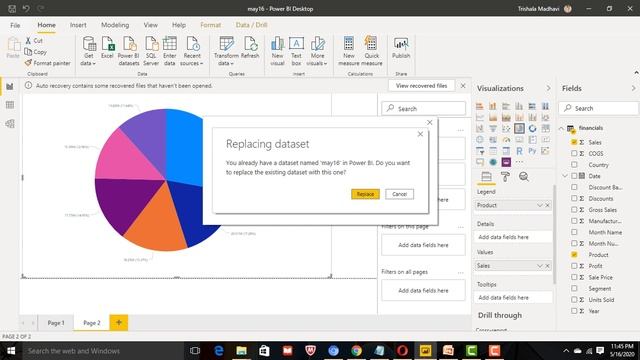This screenshot has width=640, height=360.
Task: Select the Python (Py) visual icon
Action: click(x=532, y=151)
